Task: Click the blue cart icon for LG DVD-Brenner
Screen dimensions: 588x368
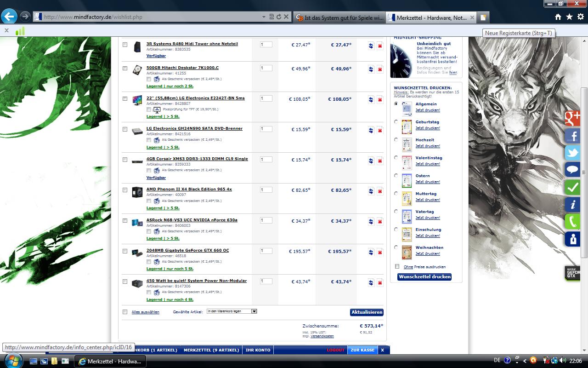Action: click(371, 130)
